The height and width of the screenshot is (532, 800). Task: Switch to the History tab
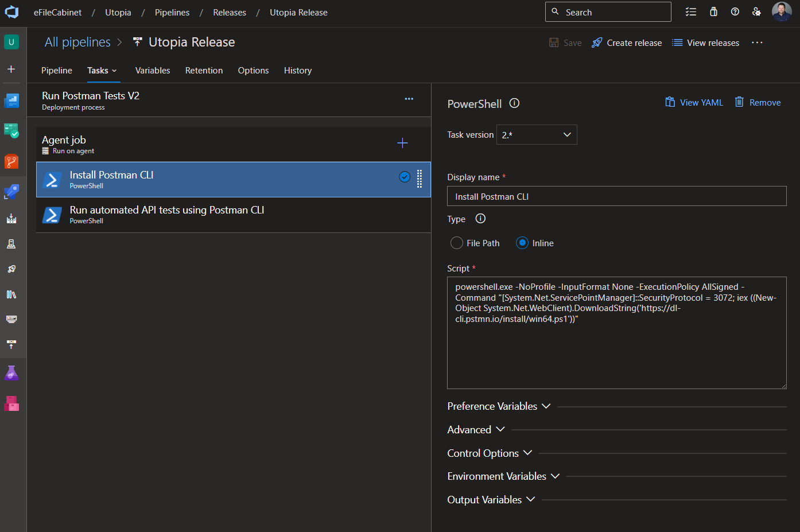point(298,71)
